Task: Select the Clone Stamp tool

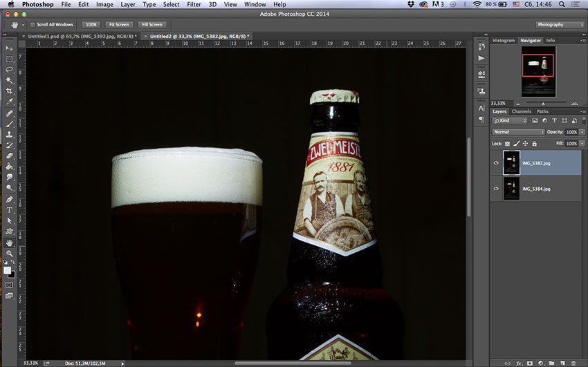Action: 10,135
